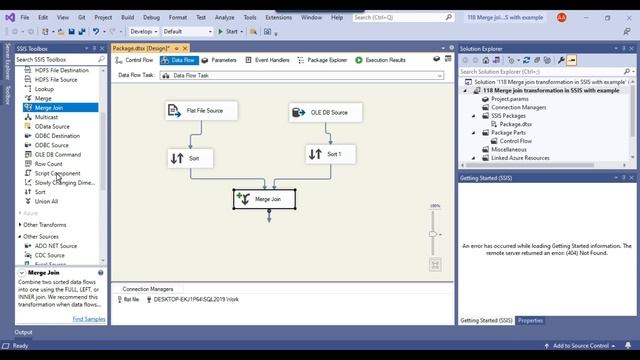Select OLE DB Command toolbox item
Viewport: 640px width, 360px height.
click(58, 155)
